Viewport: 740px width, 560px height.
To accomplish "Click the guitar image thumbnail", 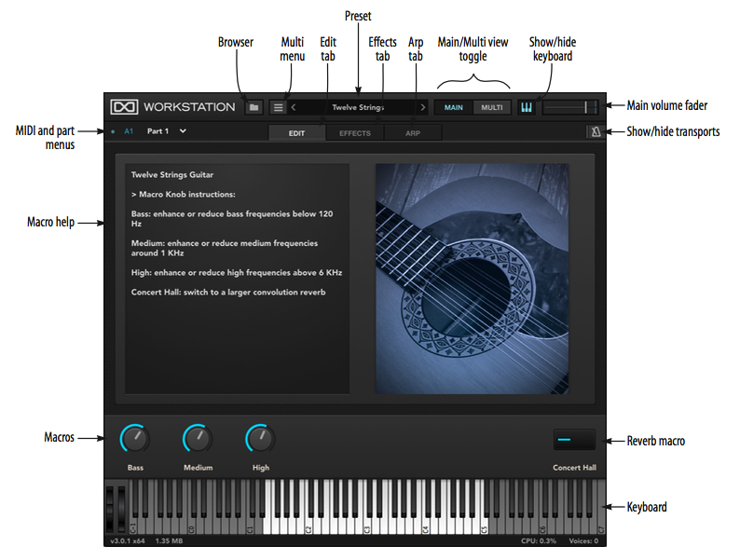I will click(472, 279).
